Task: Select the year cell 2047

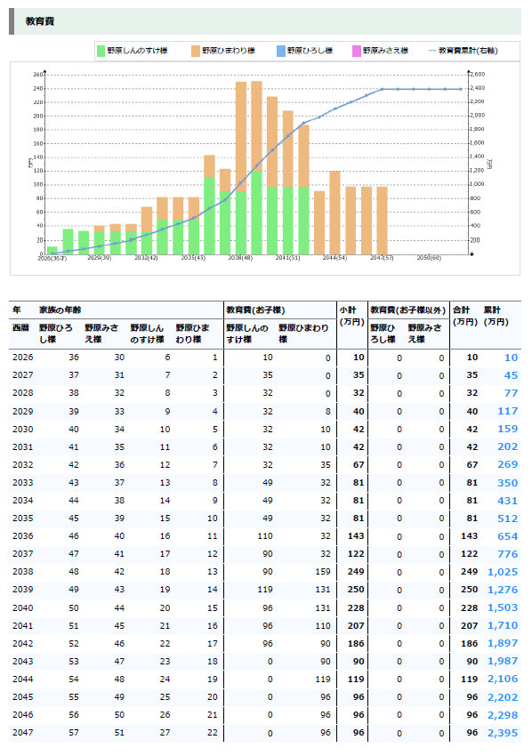Action: click(x=23, y=733)
